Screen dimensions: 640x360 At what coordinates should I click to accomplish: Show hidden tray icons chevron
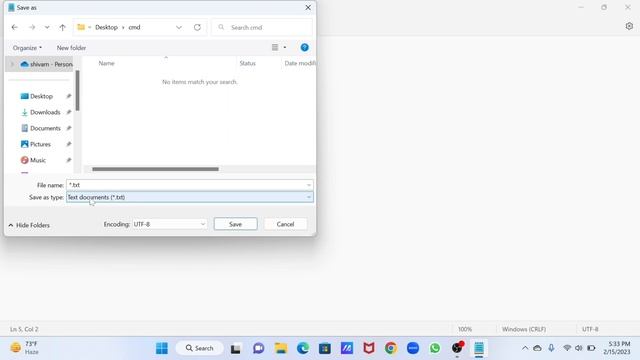(525, 348)
